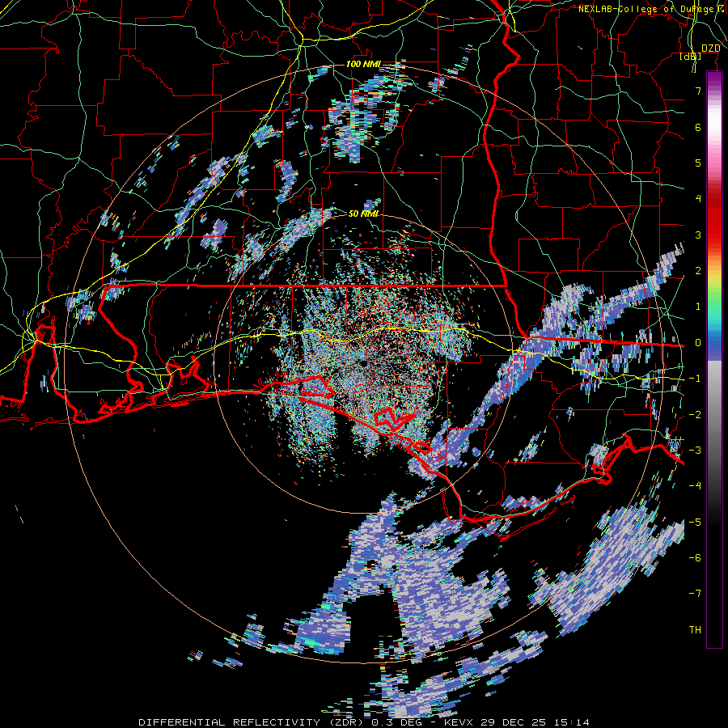728x728 pixels.
Task: Click the '50 NMI' range ring label
Action: pyautogui.click(x=363, y=214)
